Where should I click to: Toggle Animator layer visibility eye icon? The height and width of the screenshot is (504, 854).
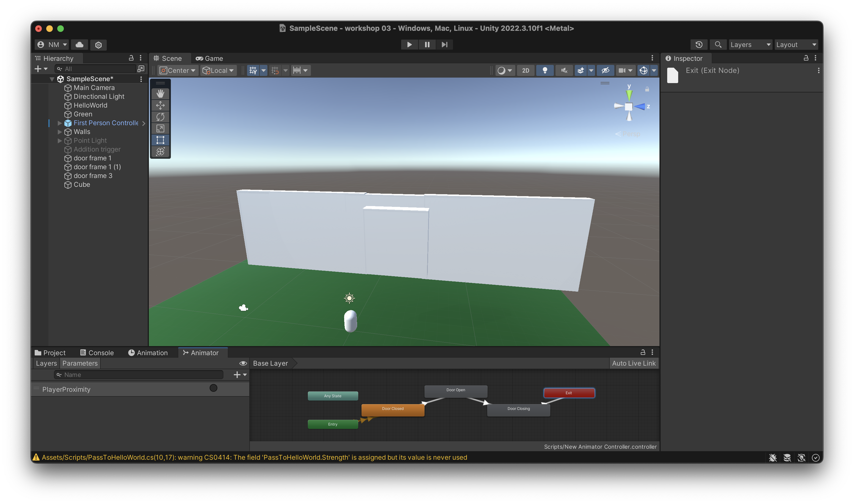click(x=243, y=363)
